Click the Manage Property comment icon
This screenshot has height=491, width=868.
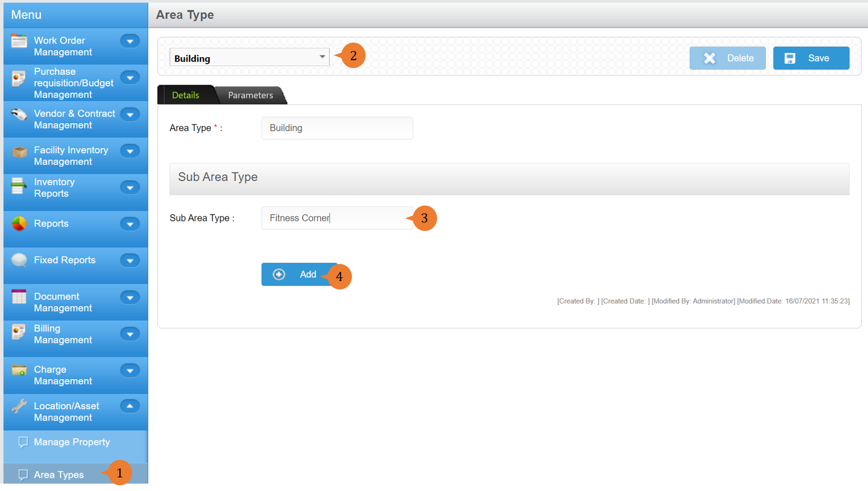pos(23,442)
